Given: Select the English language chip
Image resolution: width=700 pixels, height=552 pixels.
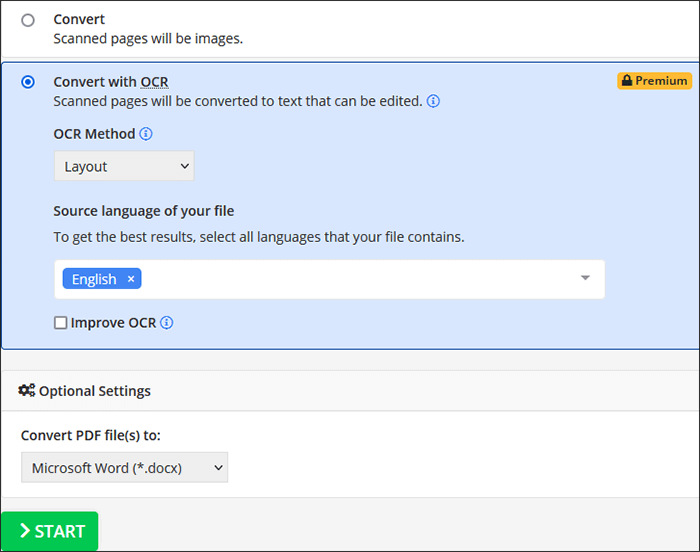Looking at the screenshot, I should point(92,279).
